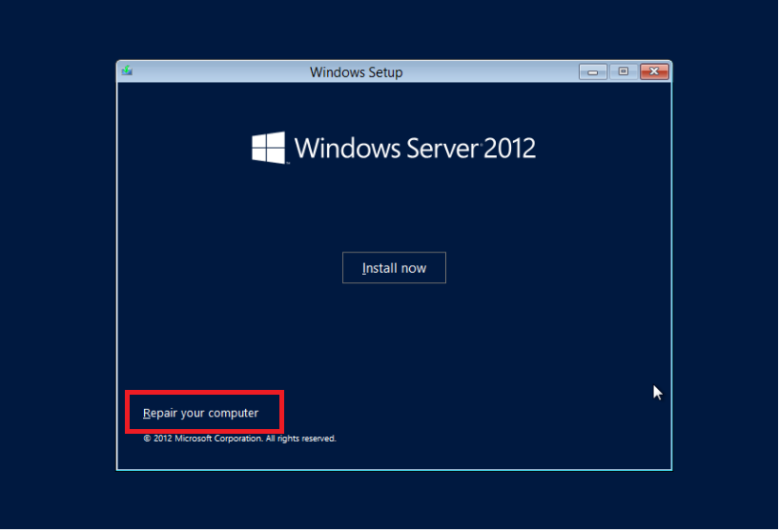
Task: Close the Windows Setup window
Action: coord(654,72)
